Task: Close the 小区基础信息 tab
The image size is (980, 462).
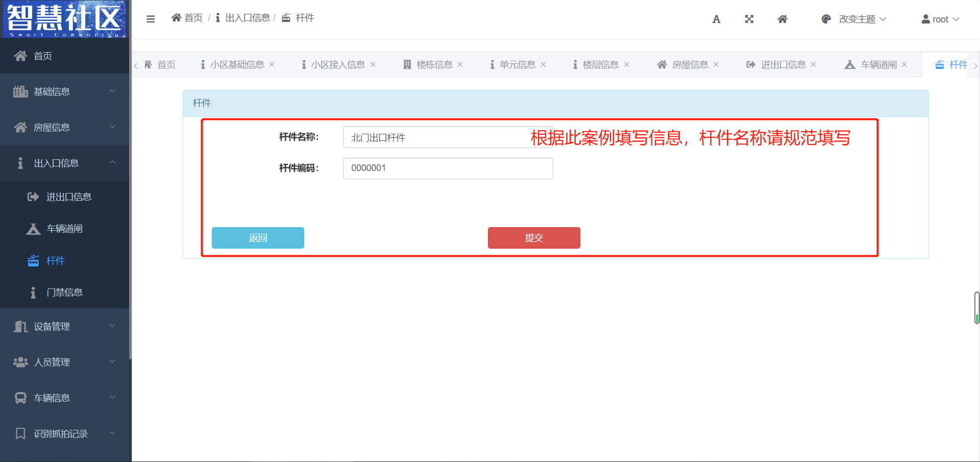Action: coord(272,64)
